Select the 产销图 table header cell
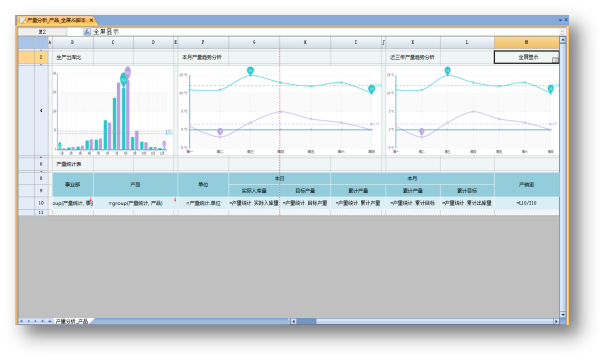Screen dimensions: 606x362 (x=526, y=185)
